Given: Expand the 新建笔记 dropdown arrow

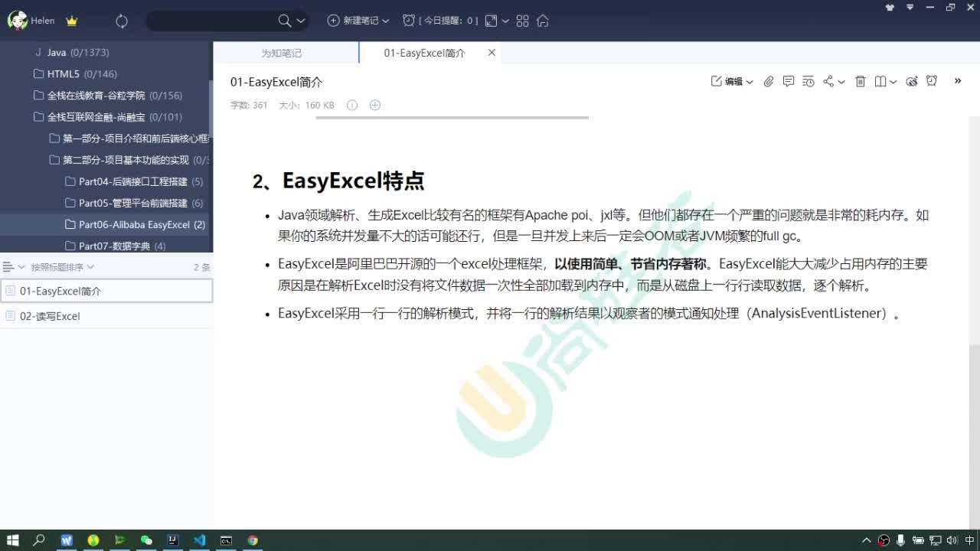Looking at the screenshot, I should (385, 21).
